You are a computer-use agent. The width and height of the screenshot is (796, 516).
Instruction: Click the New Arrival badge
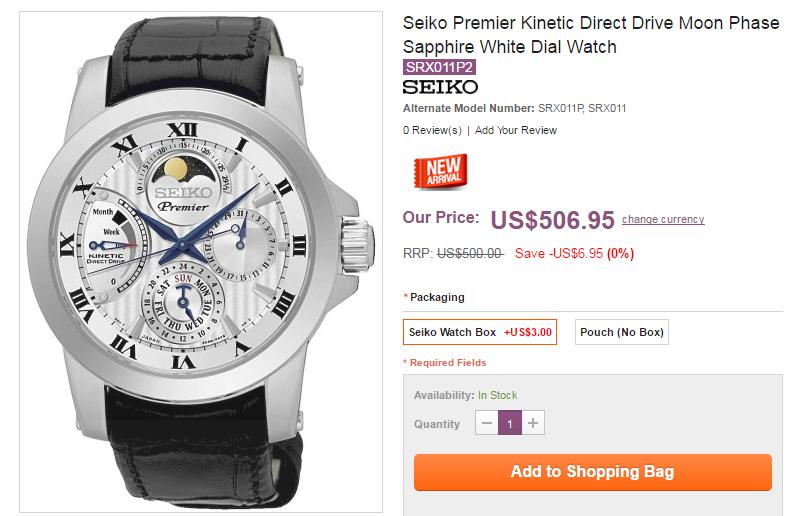[444, 170]
